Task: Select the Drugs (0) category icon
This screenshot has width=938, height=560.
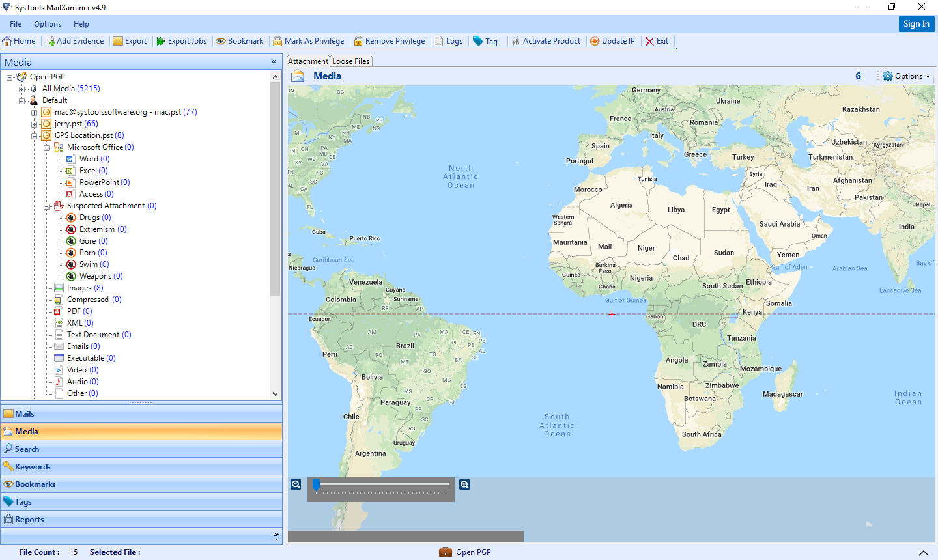Action: click(x=72, y=217)
